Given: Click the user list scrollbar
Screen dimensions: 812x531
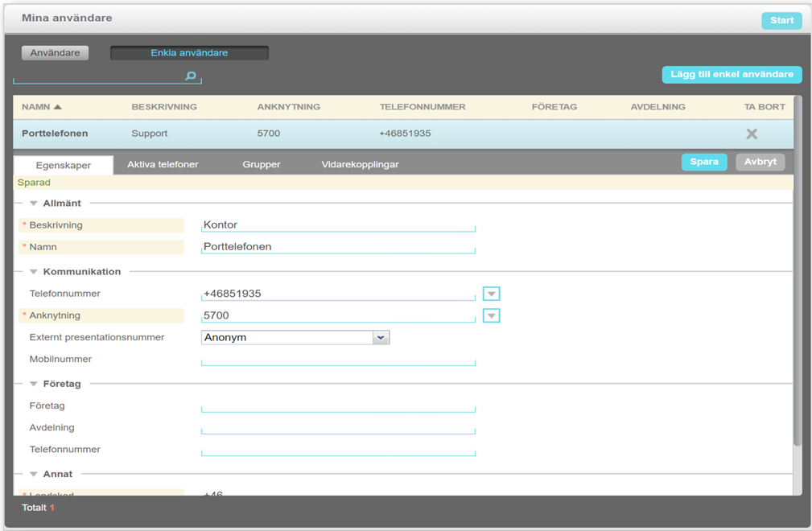Looking at the screenshot, I should tap(798, 270).
